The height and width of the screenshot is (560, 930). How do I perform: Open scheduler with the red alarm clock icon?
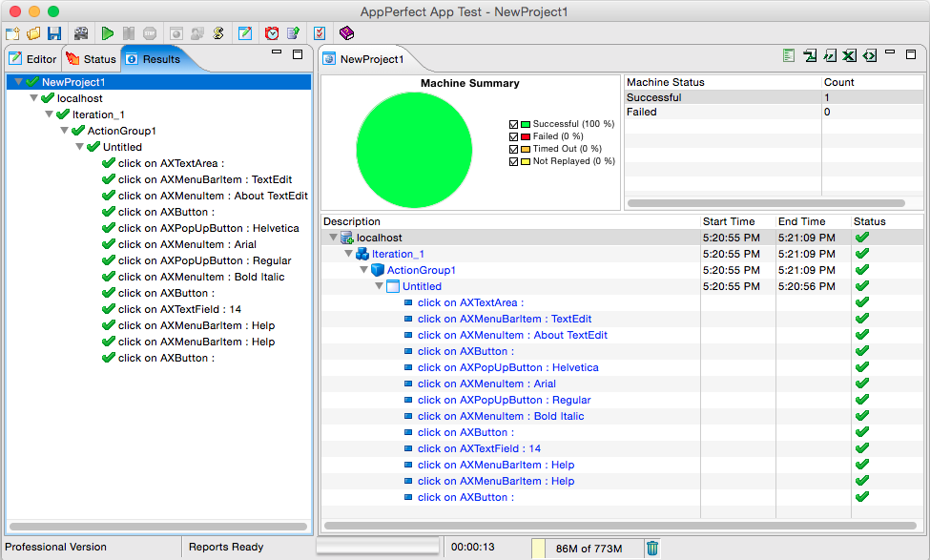(272, 33)
